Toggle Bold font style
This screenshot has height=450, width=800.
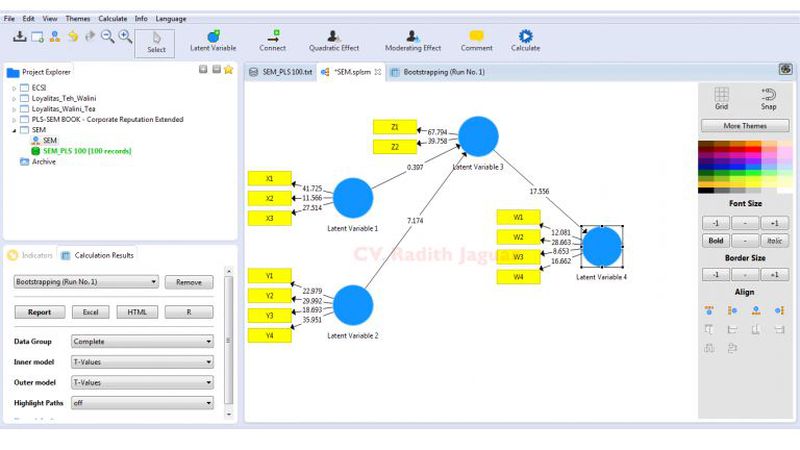click(715, 241)
